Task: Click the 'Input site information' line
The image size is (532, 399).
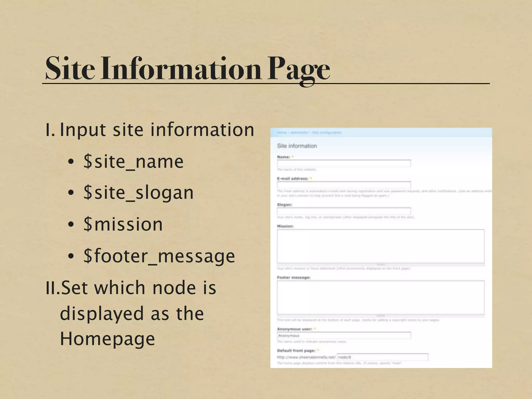Action: point(157,130)
